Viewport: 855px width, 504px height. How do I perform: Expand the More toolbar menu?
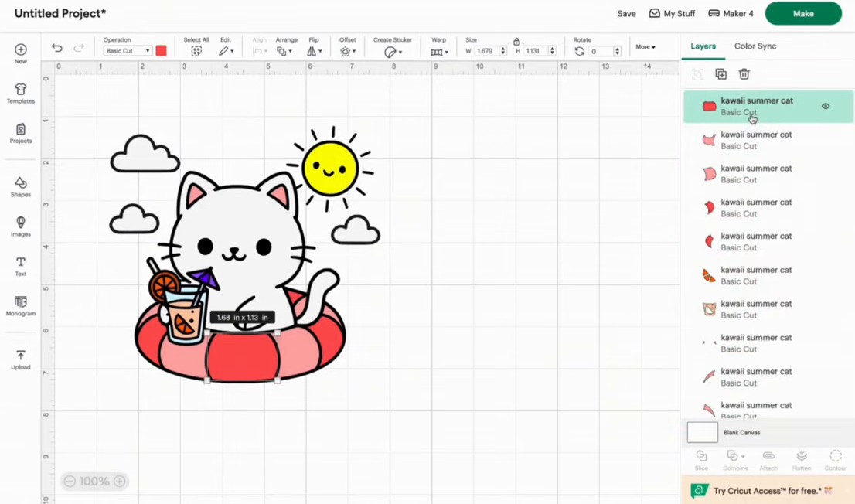coord(645,47)
